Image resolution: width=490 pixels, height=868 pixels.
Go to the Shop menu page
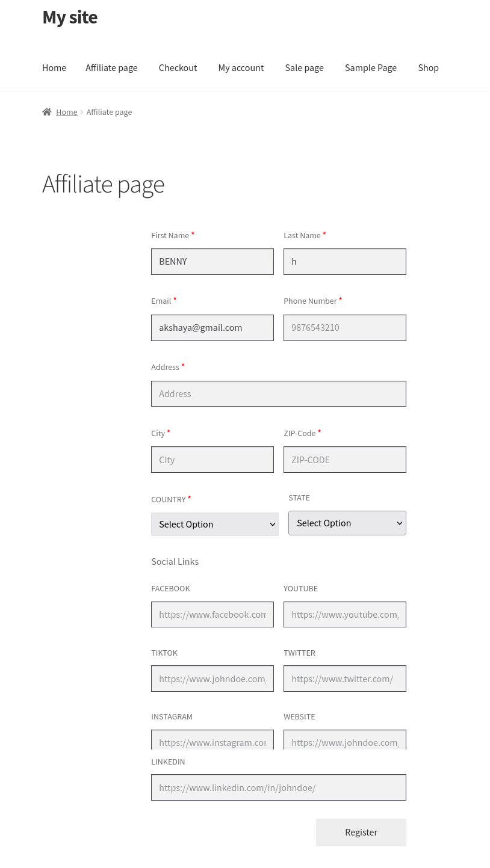pyautogui.click(x=428, y=67)
